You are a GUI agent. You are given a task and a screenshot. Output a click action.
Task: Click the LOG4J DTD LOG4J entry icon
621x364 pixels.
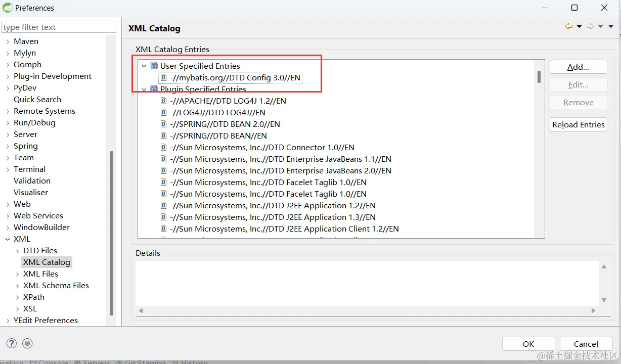coord(163,112)
